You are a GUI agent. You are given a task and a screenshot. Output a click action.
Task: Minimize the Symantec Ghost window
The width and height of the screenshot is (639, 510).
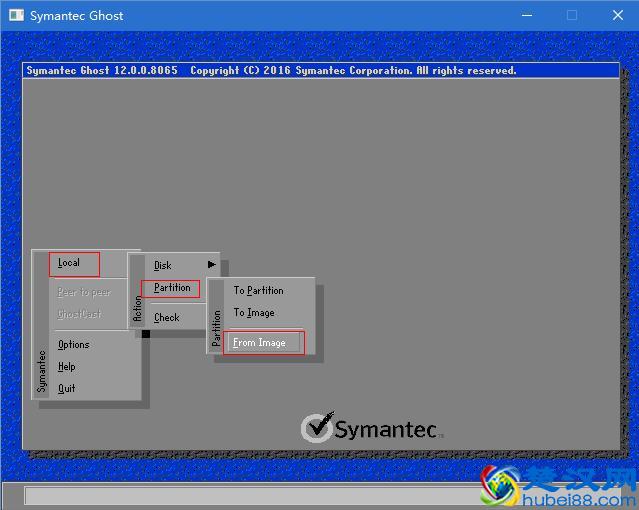pos(526,15)
